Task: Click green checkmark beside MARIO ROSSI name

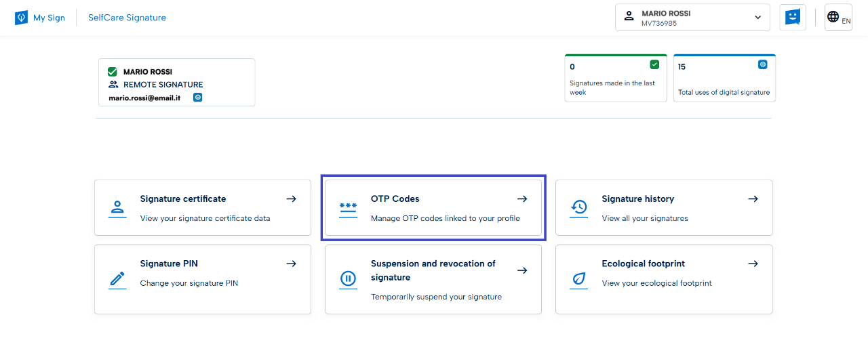Action: point(113,72)
